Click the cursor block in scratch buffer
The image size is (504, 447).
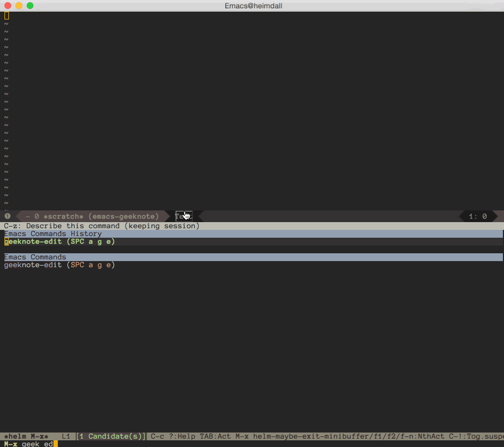click(7, 16)
